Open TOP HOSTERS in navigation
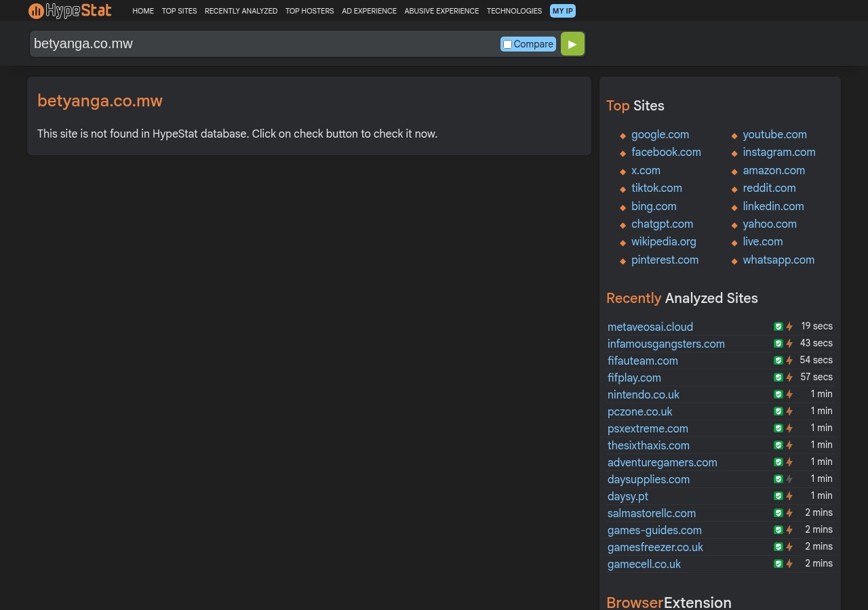Image resolution: width=868 pixels, height=610 pixels. point(309,11)
